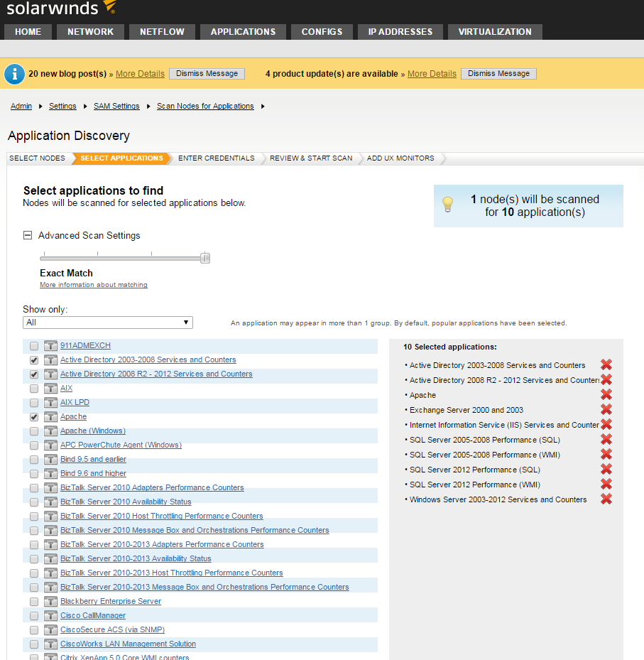Check BizTalk Server 2010 Adapters Performance Counters
Screen dimensions: 644x660
(34, 488)
